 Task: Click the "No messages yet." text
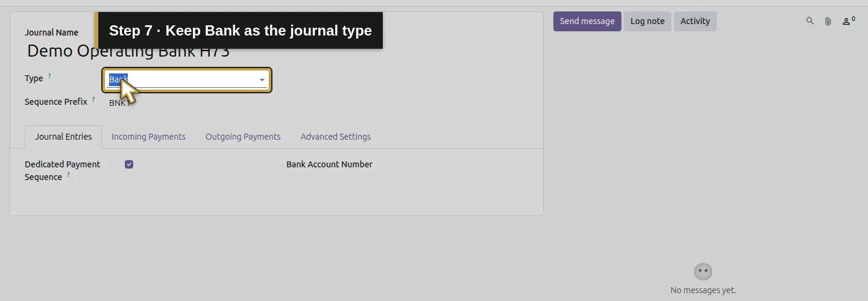[x=703, y=290]
